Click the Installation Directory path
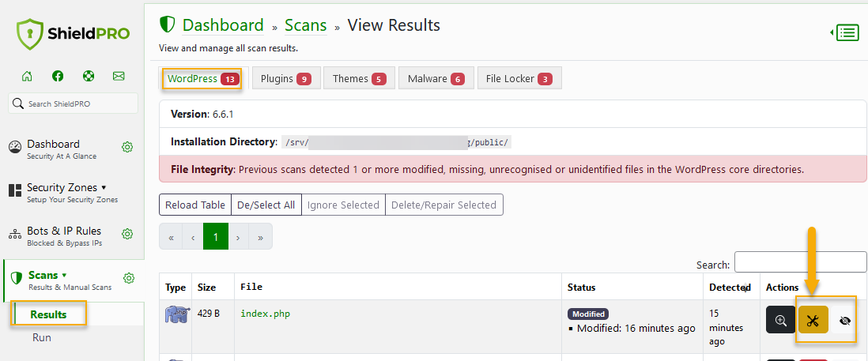 (395, 142)
